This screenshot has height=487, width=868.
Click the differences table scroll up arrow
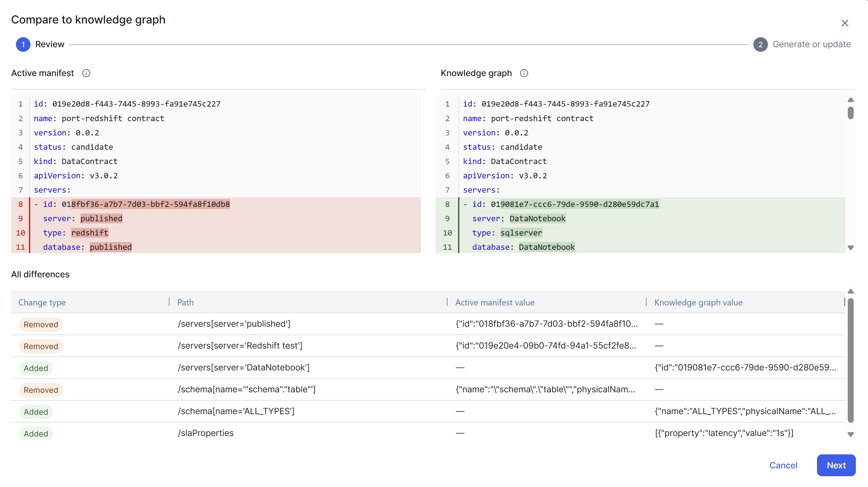[x=850, y=291]
